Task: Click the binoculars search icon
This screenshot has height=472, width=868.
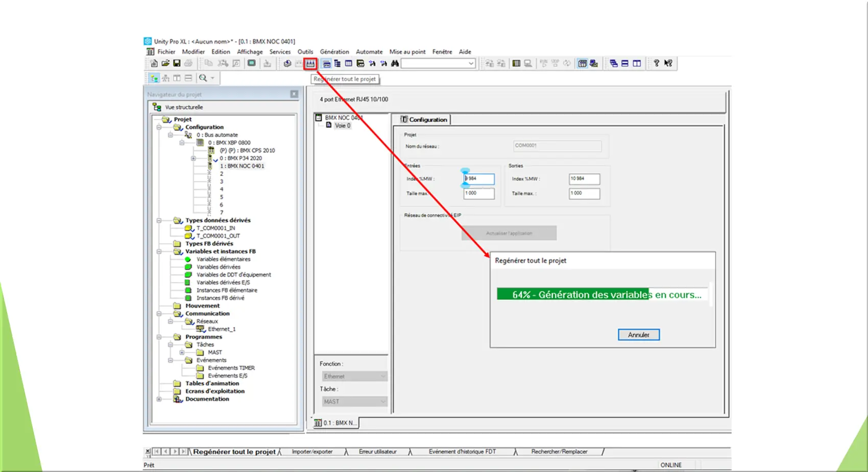Action: (395, 63)
